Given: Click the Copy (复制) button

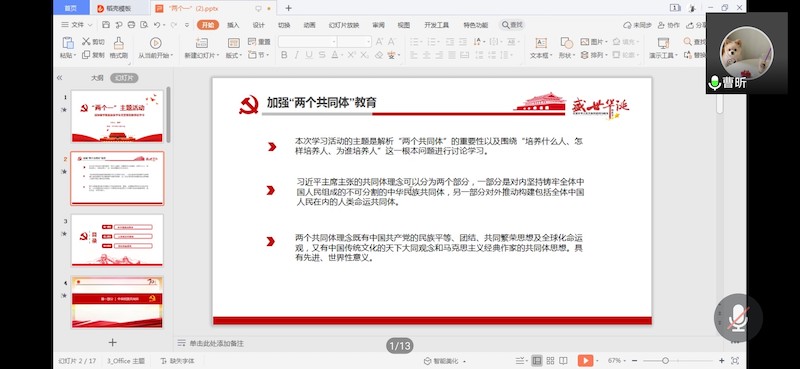Looking at the screenshot, I should (93, 55).
